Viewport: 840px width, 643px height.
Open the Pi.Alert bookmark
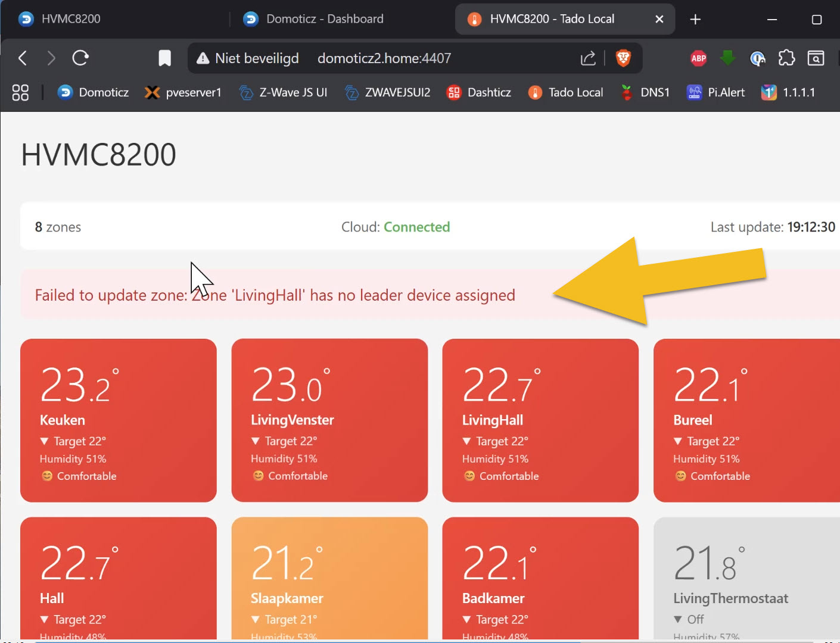715,92
